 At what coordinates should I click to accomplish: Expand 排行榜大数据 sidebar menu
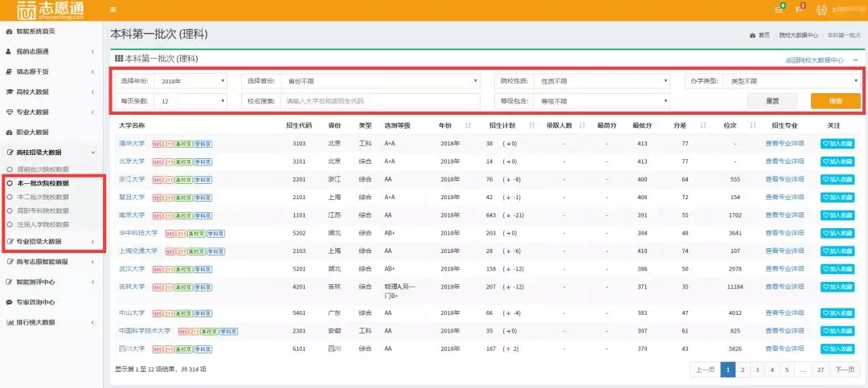35,322
